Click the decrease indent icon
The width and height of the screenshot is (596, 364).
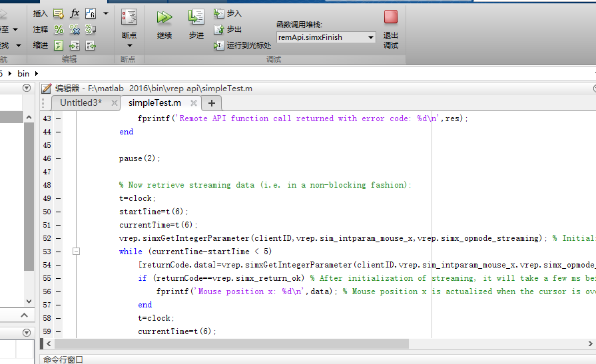(91, 46)
